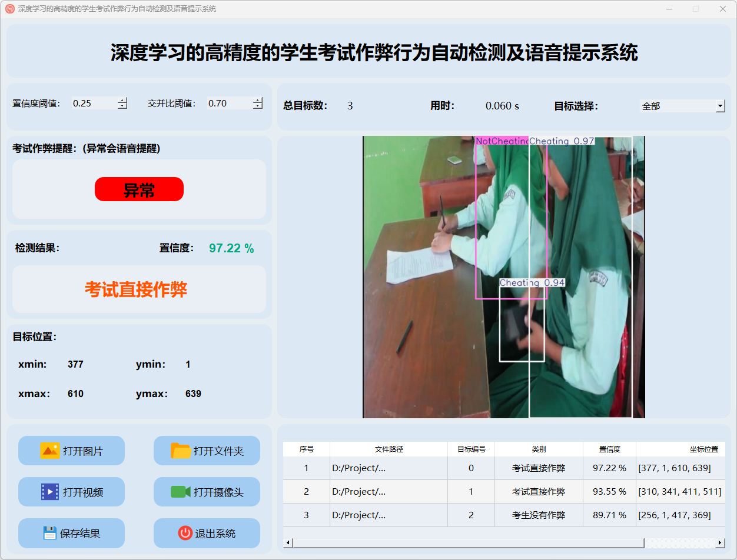Image resolution: width=737 pixels, height=560 pixels.
Task: Click the Cheating 0.94 detection box label
Action: click(x=532, y=283)
